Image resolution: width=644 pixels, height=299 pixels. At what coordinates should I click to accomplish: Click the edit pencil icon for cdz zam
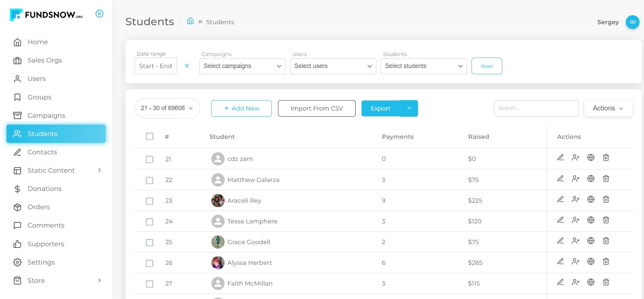click(561, 158)
